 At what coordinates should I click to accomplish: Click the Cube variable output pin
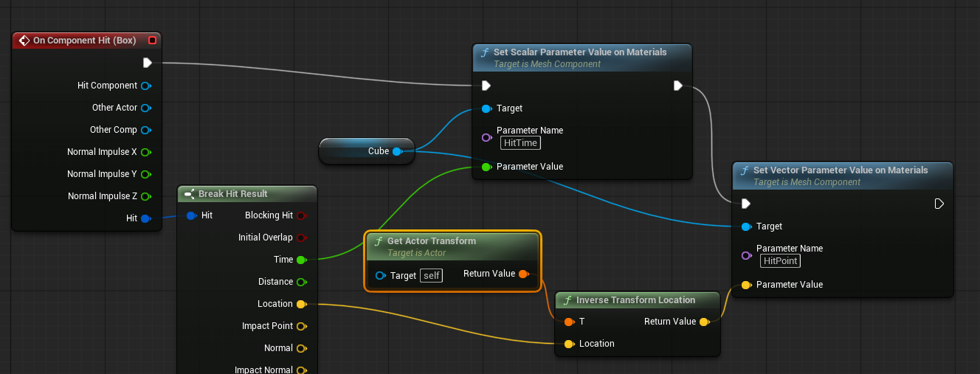point(397,151)
